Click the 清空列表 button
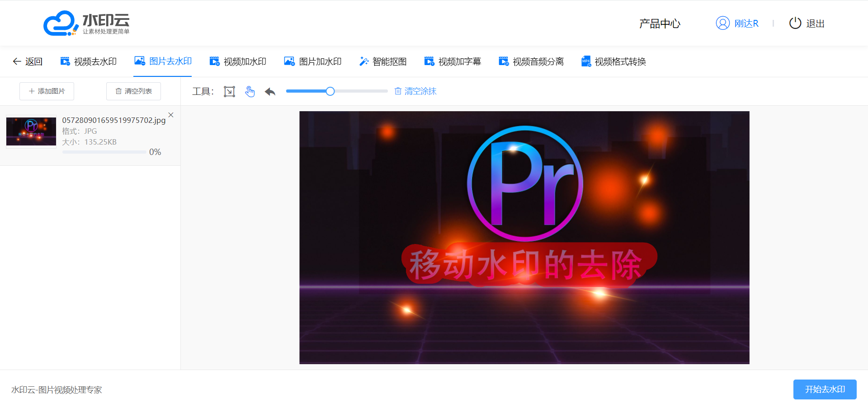 coord(133,91)
